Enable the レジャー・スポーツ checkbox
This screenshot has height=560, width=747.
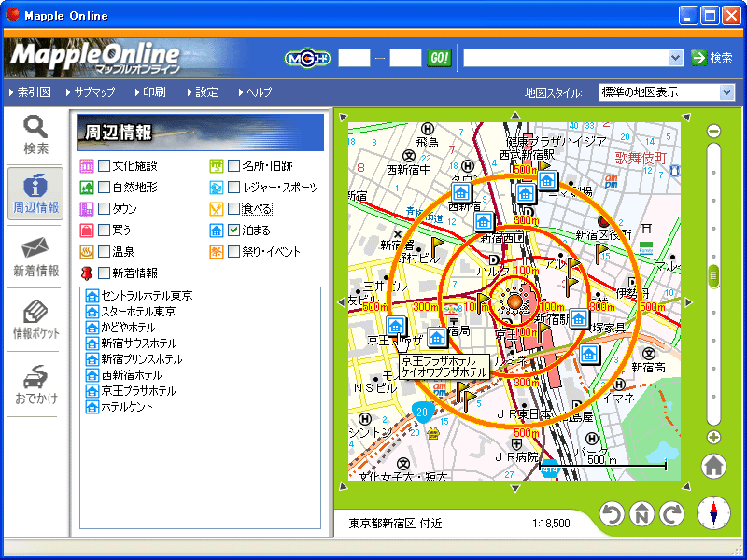[233, 188]
